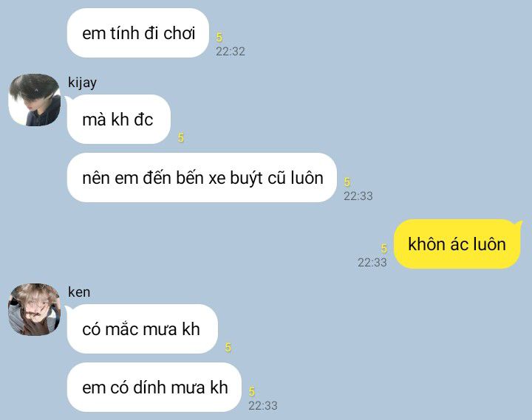Image resolution: width=532 pixels, height=420 pixels.
Task: Click 22:33 timestamp beside "em có dính mưa kh"
Action: (x=262, y=405)
